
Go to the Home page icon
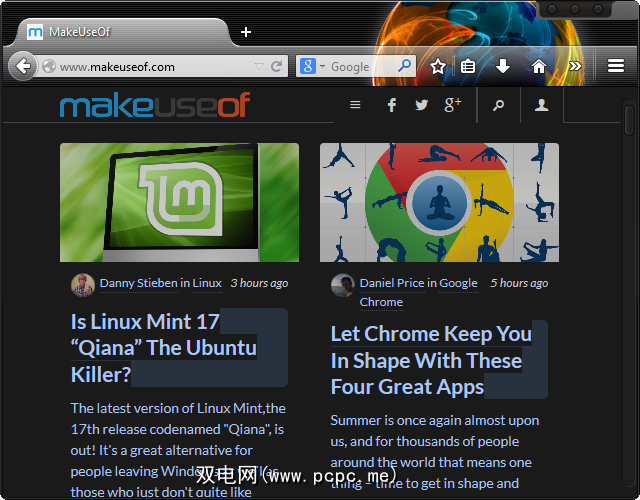click(539, 66)
